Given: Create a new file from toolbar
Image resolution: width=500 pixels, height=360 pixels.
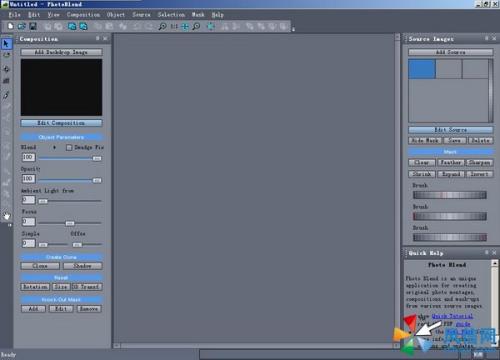Looking at the screenshot, I should pos(10,26).
